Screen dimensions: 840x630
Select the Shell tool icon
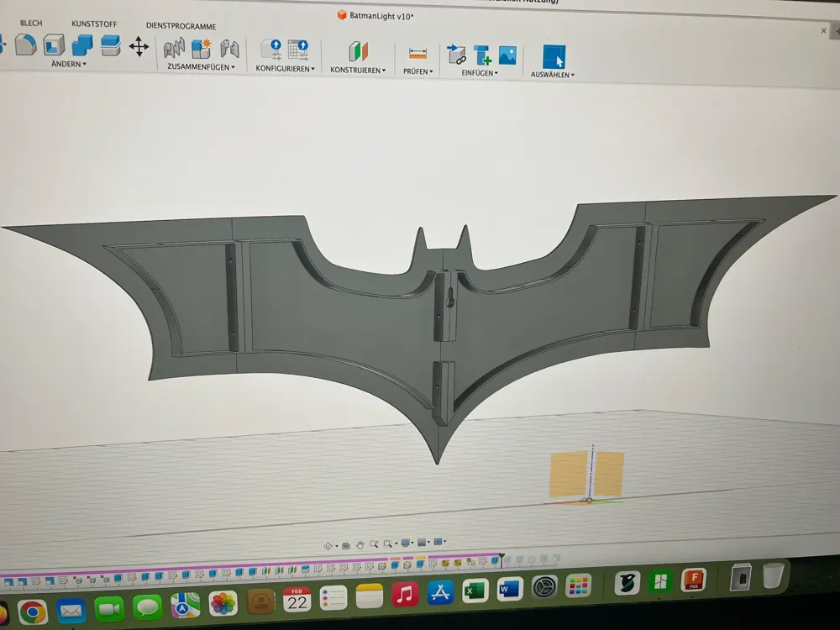(54, 45)
